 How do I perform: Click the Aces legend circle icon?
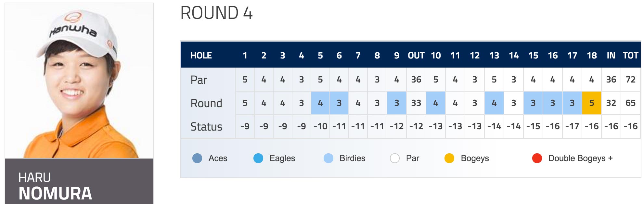197,158
